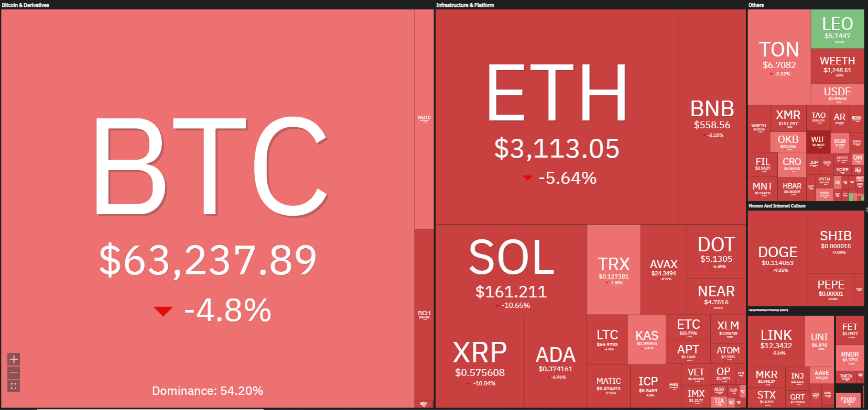Click the zoom out minus icon

(x=14, y=373)
